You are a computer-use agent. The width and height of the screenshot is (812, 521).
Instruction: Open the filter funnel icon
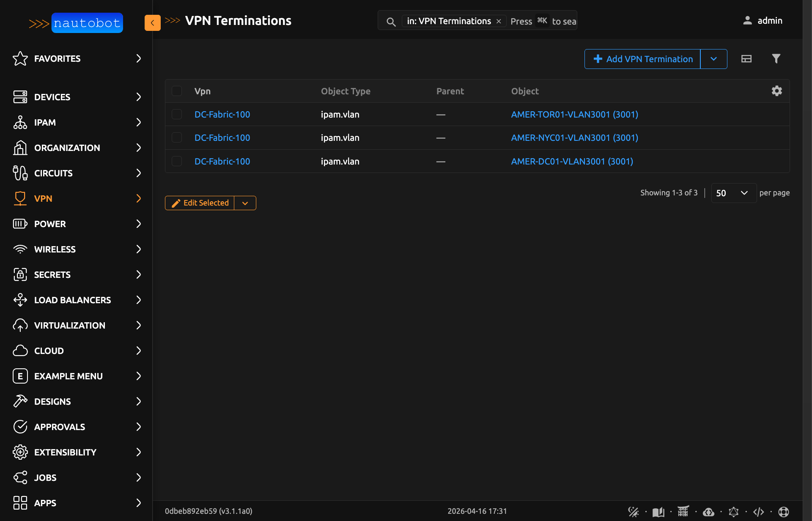776,59
